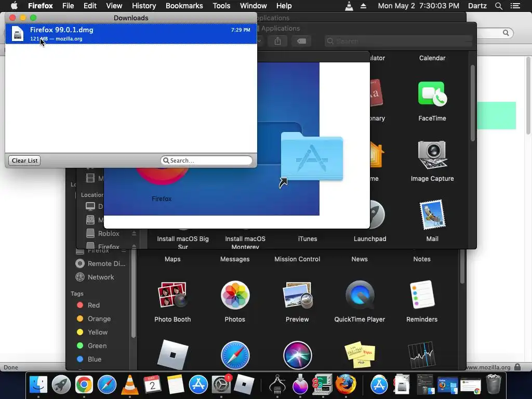The width and height of the screenshot is (532, 399).
Task: Open Safari from the Dock
Action: (107, 385)
